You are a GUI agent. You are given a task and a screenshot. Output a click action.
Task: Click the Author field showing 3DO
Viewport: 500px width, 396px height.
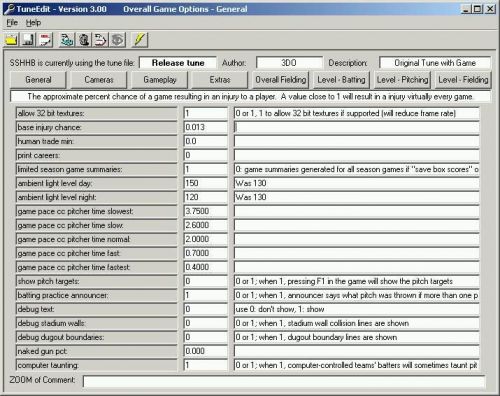pos(289,63)
